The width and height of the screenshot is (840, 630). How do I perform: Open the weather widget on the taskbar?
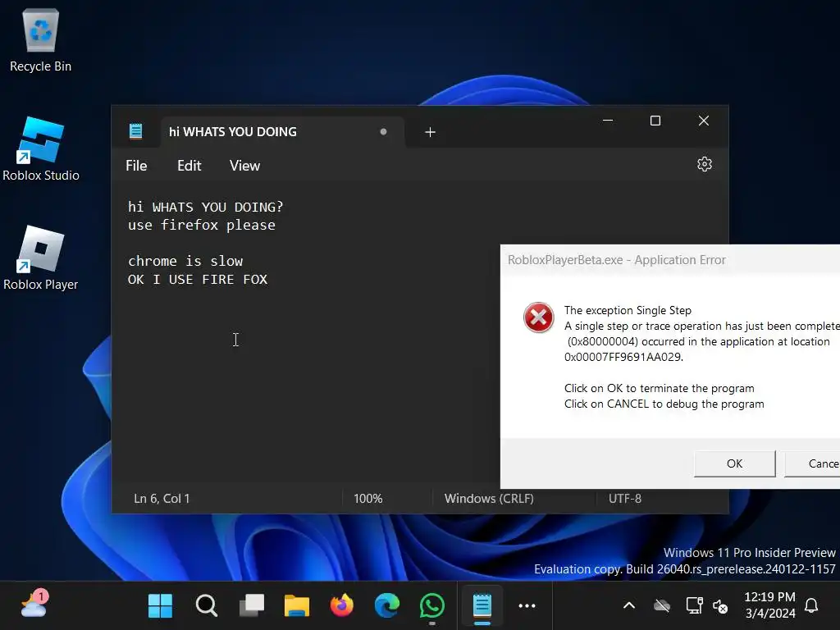coord(34,605)
